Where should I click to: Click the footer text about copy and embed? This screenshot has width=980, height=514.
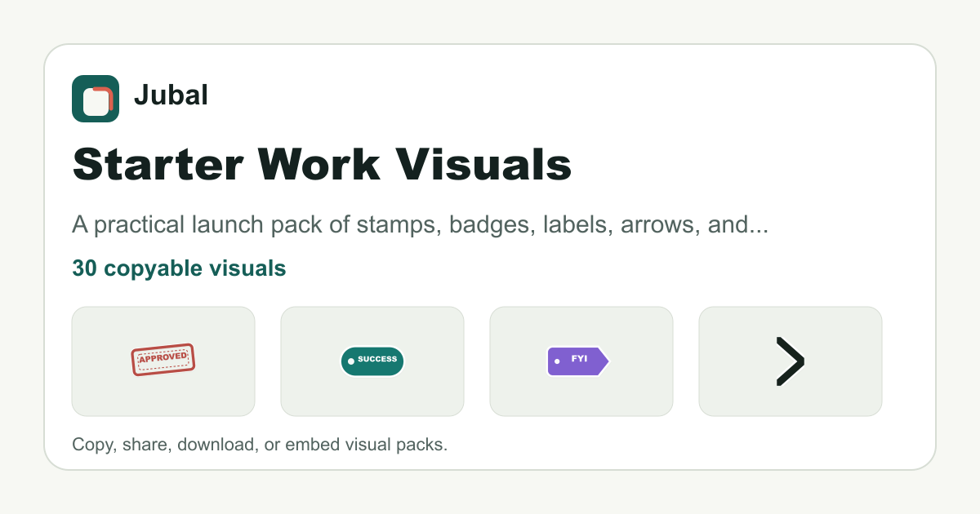point(260,445)
